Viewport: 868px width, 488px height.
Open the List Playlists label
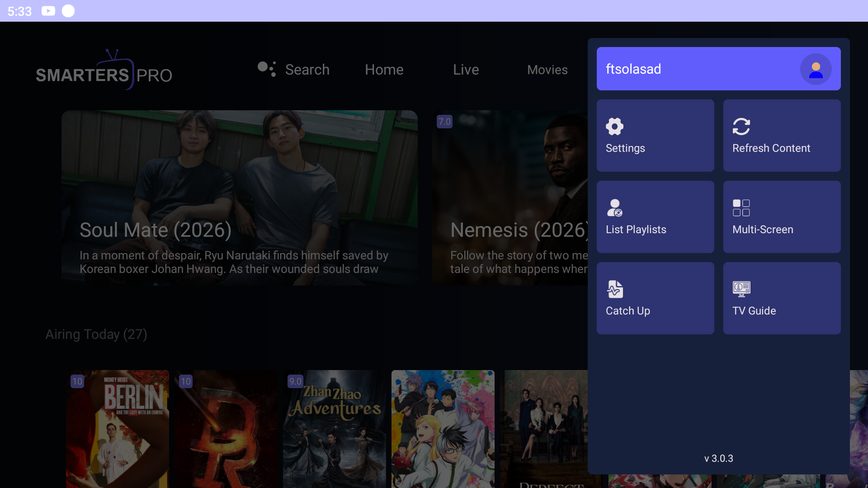636,230
